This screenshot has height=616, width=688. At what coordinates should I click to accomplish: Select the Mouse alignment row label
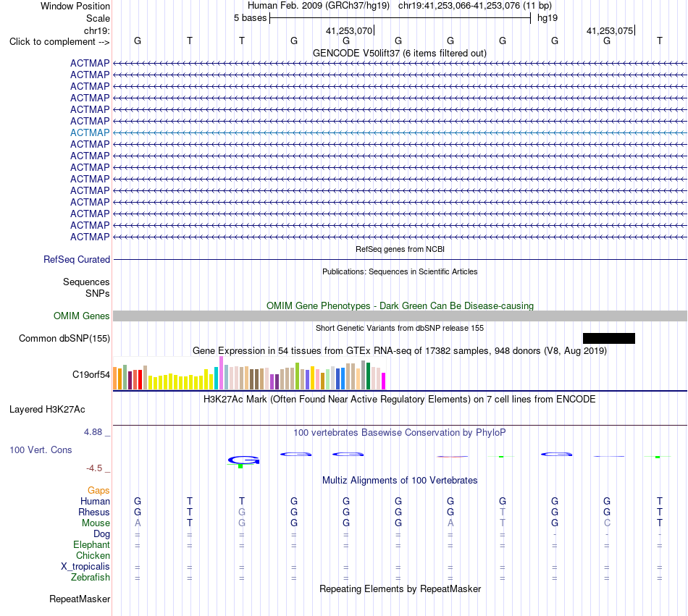point(96,523)
